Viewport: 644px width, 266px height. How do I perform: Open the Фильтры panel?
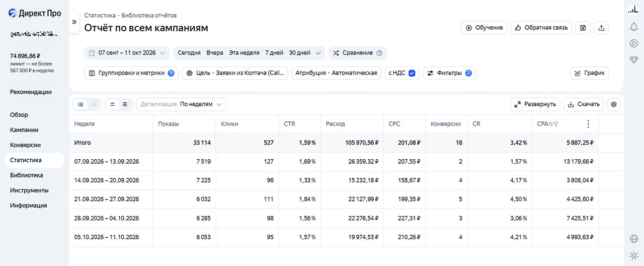tap(449, 73)
